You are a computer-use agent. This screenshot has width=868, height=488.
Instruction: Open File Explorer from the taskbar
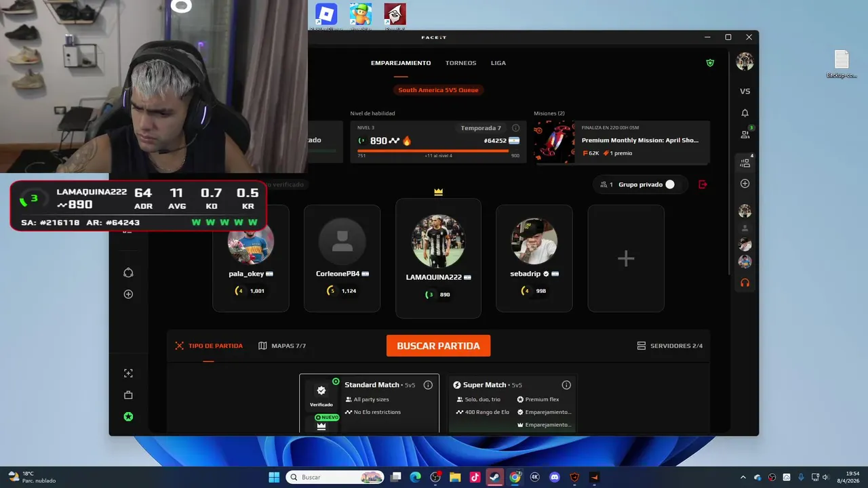tap(456, 477)
